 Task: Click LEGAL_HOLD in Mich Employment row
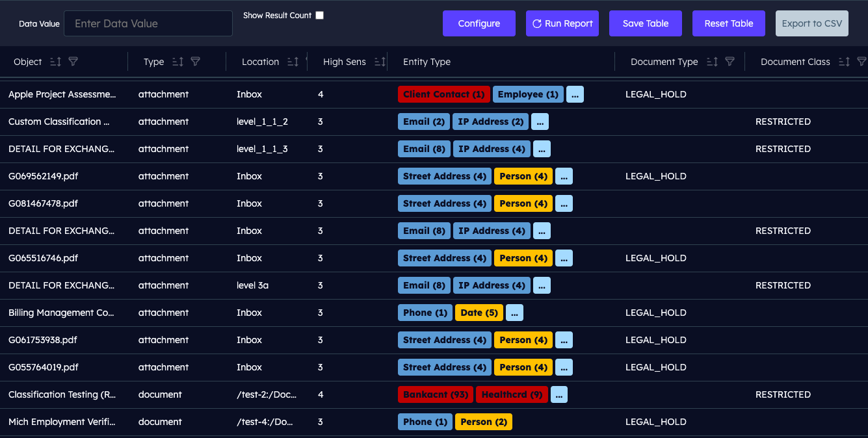(x=656, y=422)
